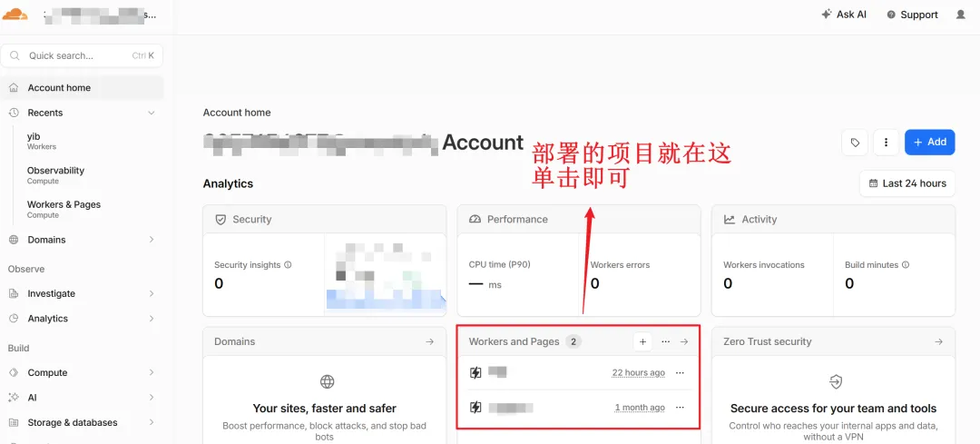Screen dimensions: 980x444
Task: Expand Storage & databases chevron
Action: point(152,422)
